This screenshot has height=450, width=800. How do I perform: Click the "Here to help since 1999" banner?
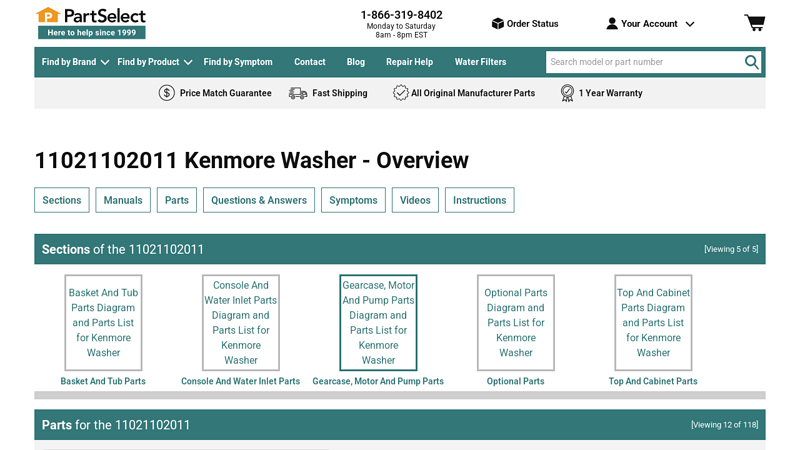click(92, 33)
